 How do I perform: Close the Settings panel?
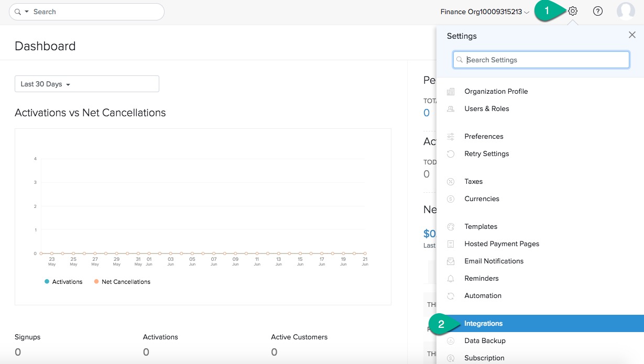click(632, 35)
